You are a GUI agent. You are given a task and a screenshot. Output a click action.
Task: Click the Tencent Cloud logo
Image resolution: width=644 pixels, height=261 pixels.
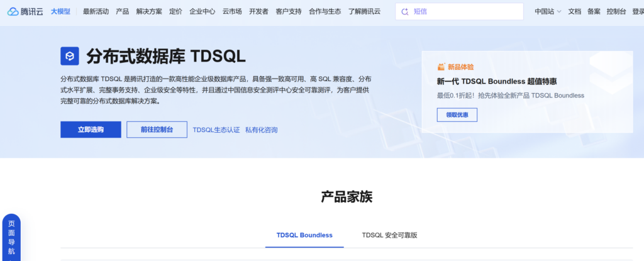point(25,11)
